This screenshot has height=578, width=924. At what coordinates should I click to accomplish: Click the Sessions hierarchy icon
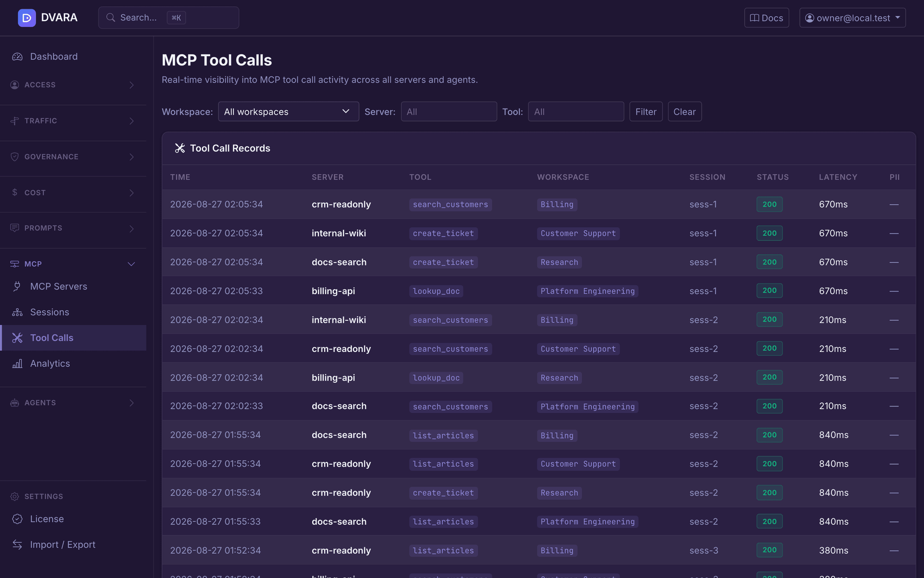17,312
